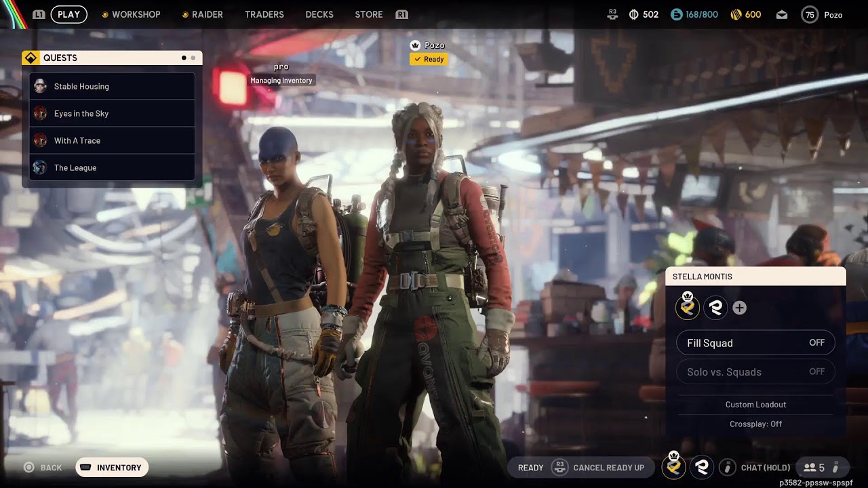Viewport: 868px width, 488px height.
Task: Toggle Fill Squad option
Action: tap(755, 343)
